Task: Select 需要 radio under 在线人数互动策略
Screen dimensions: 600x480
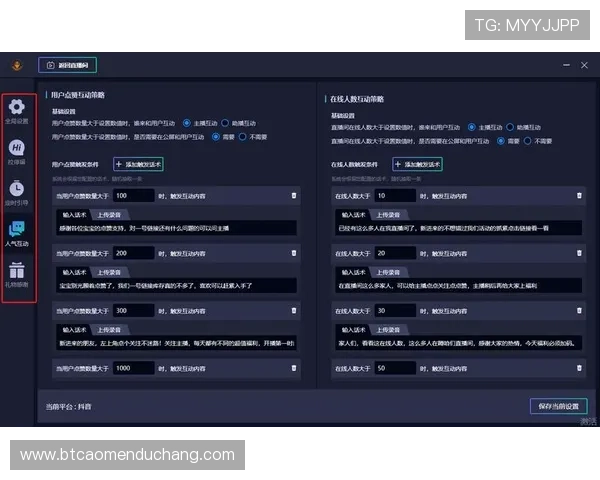Action: pos(501,141)
